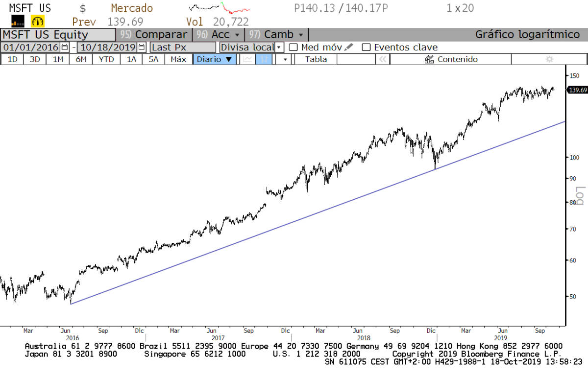588x376 pixels.
Task: Open the 97) Camb dropdown menu
Action: click(277, 35)
